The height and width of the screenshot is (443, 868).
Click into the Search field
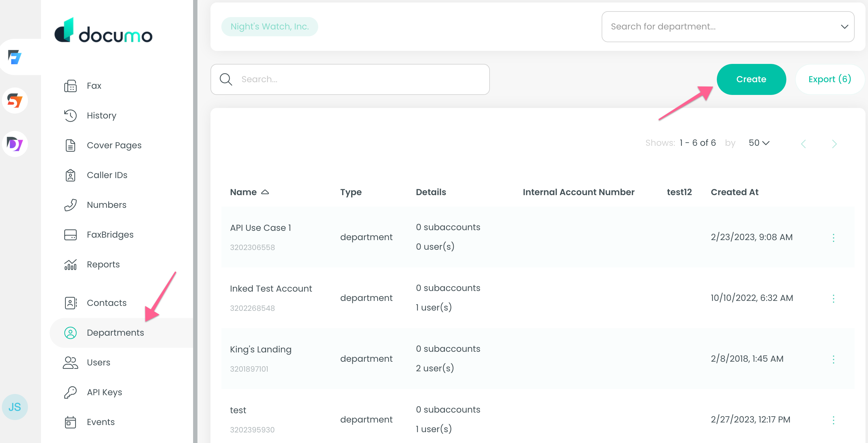[x=350, y=79]
